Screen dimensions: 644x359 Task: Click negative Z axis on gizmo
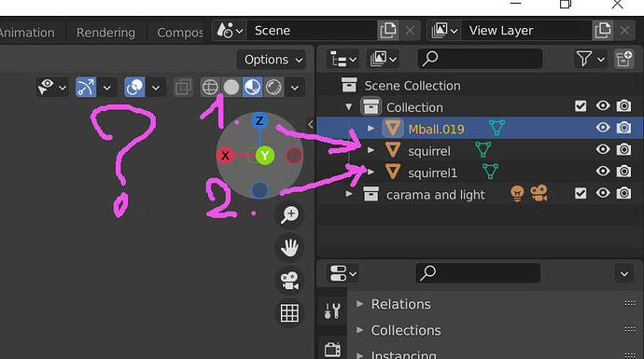click(x=259, y=190)
